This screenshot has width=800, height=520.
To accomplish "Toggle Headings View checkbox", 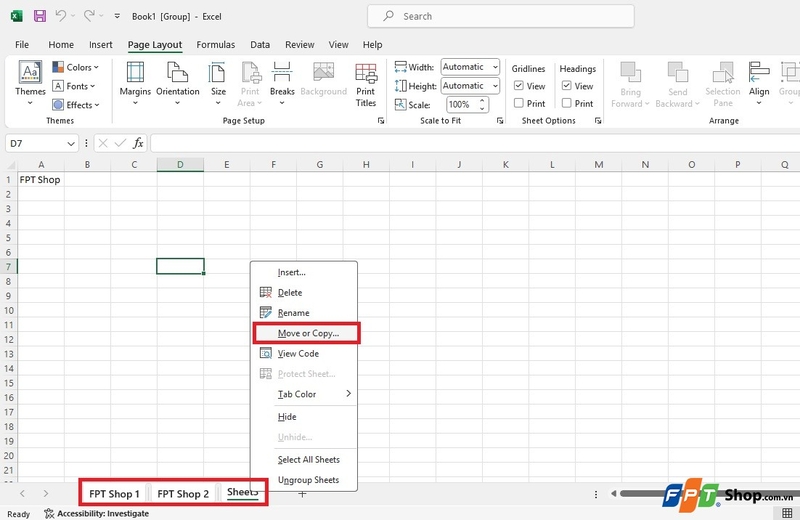I will click(x=566, y=86).
